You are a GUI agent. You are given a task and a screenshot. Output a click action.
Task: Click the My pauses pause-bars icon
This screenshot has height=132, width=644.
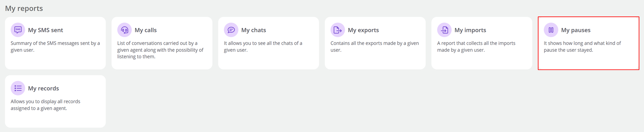pyautogui.click(x=551, y=30)
